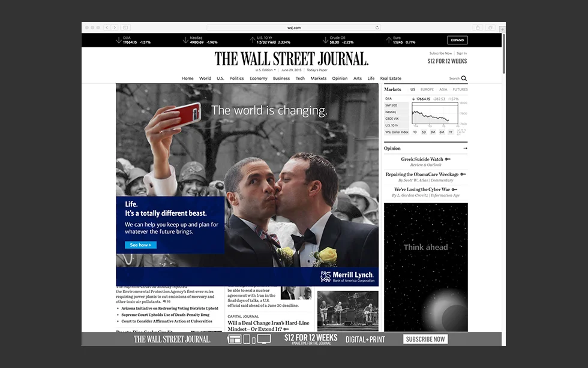Select the 3M range under the DJIA chart
Viewport: 588px width, 368px height.
tap(433, 132)
